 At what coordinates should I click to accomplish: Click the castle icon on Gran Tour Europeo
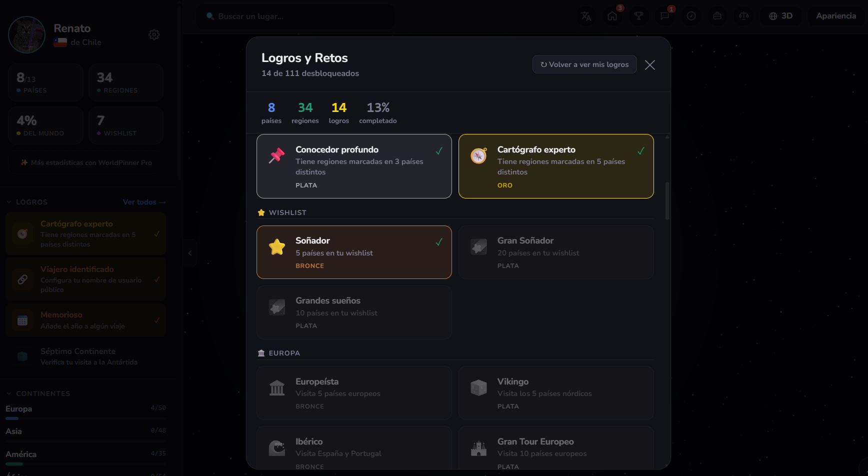click(x=478, y=448)
